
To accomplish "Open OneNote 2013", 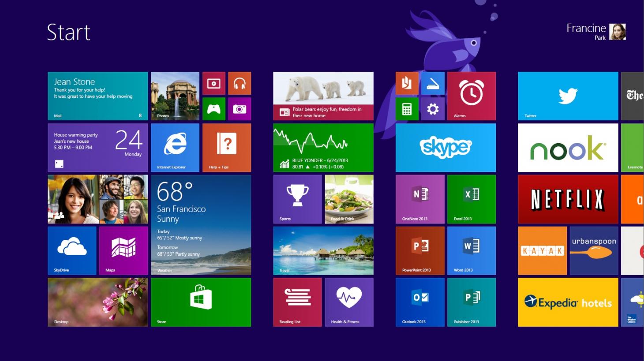I will pos(419,199).
